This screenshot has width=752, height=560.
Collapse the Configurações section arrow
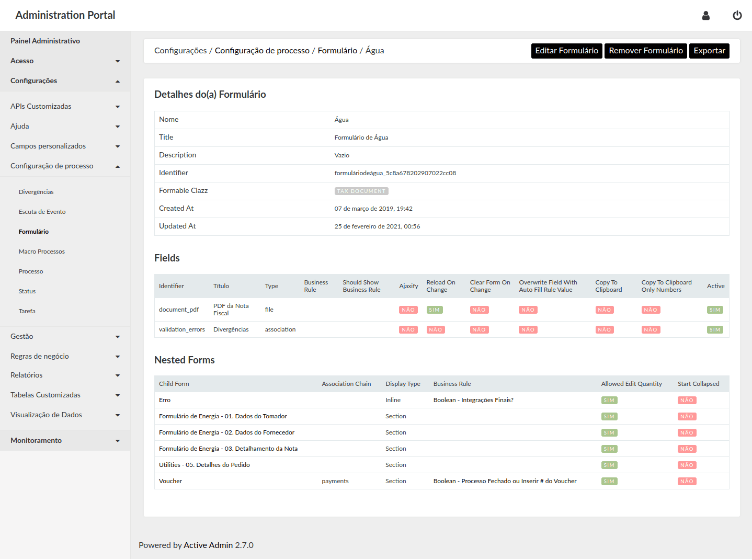118,81
